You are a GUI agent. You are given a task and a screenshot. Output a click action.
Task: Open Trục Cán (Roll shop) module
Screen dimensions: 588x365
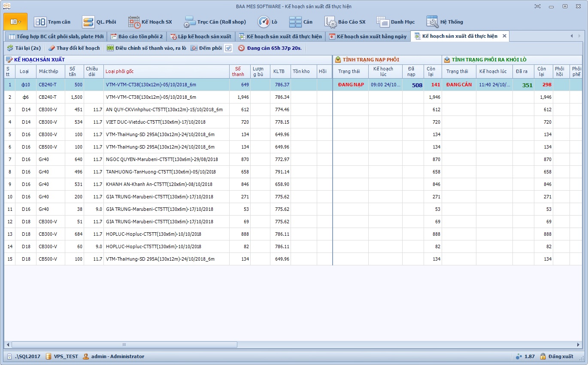[215, 22]
